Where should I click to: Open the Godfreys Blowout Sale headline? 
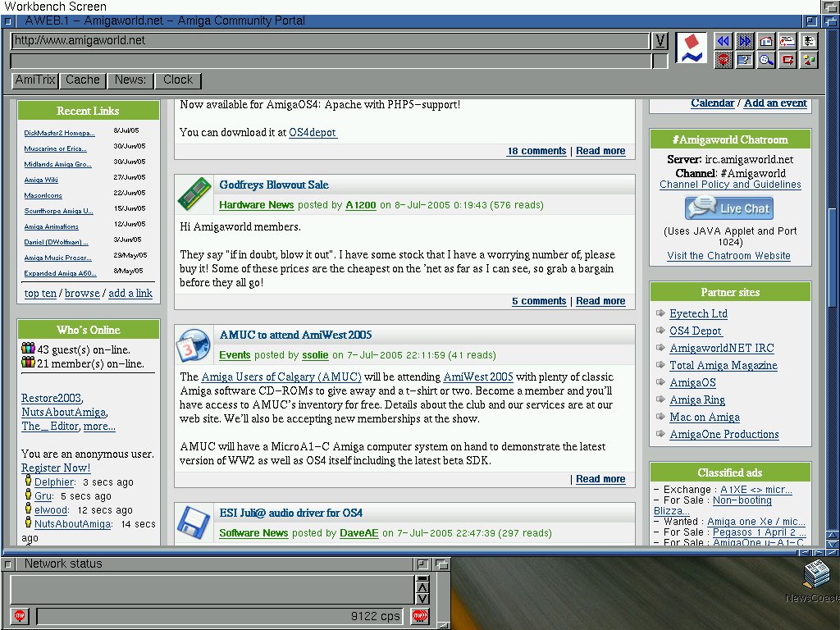pos(274,185)
